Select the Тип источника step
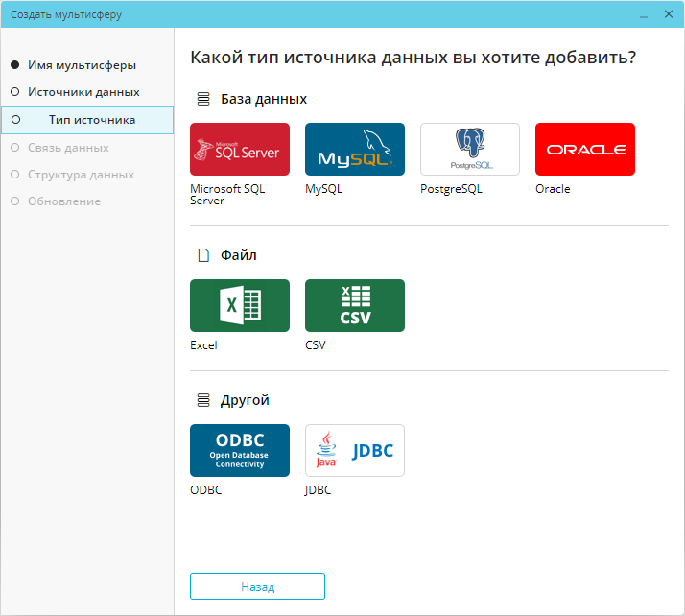685x616 pixels. click(92, 120)
